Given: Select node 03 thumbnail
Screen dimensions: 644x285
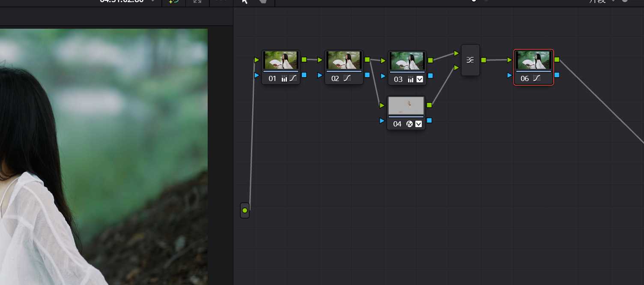Looking at the screenshot, I should pyautogui.click(x=407, y=61).
